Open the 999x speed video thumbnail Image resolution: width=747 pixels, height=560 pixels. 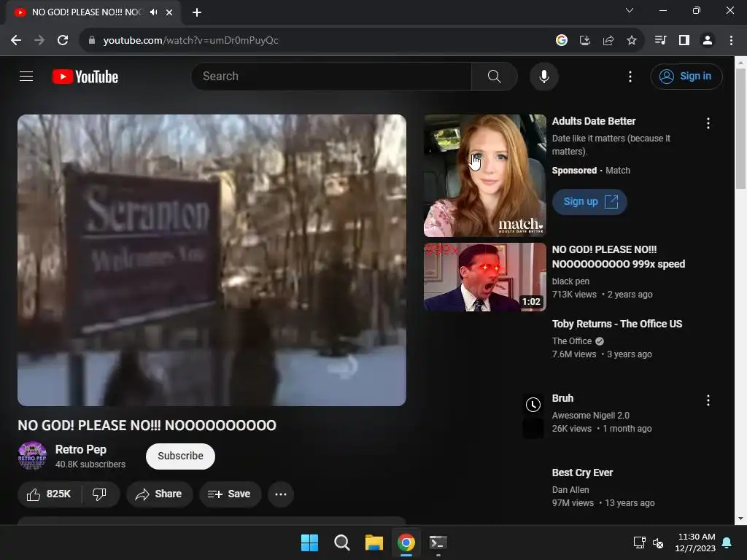pos(484,277)
